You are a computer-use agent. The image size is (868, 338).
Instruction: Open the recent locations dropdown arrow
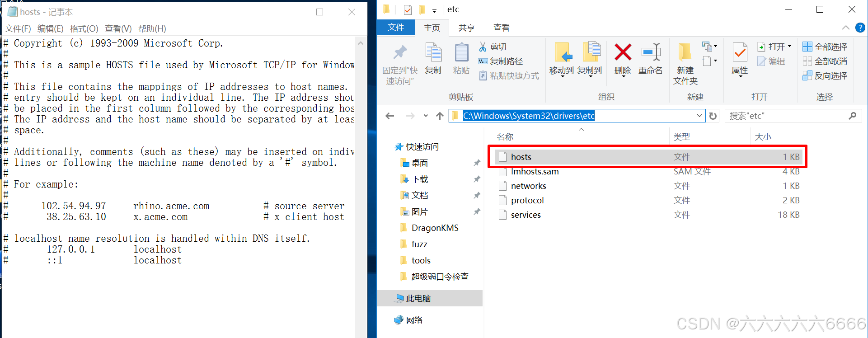pos(426,116)
